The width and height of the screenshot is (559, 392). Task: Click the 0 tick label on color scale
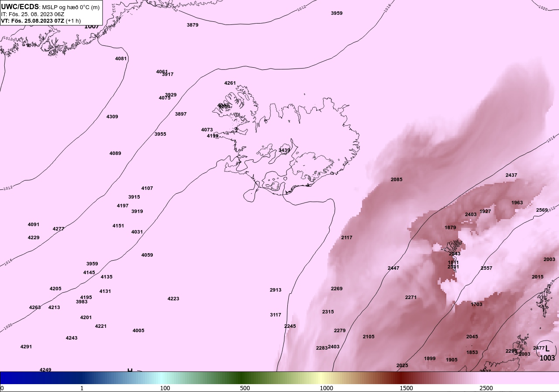click(x=2, y=388)
